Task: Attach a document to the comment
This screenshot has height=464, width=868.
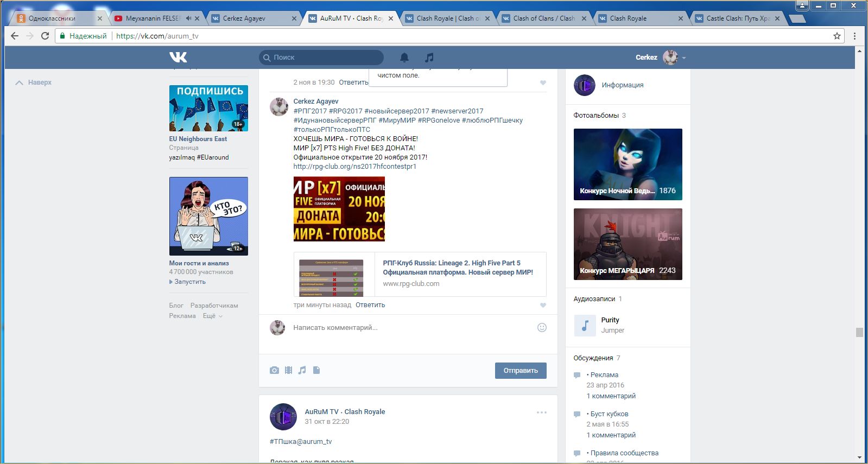Action: (316, 370)
